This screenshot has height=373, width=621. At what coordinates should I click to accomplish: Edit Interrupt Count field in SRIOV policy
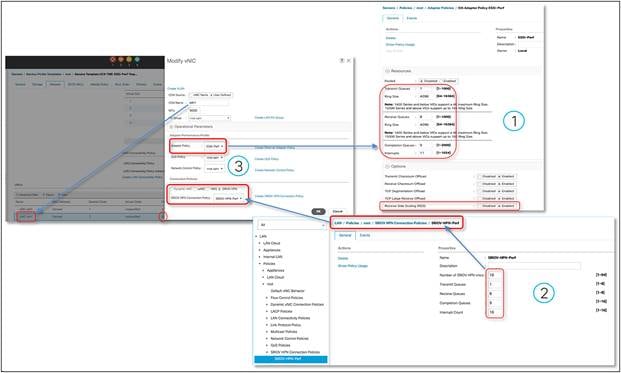click(x=494, y=312)
